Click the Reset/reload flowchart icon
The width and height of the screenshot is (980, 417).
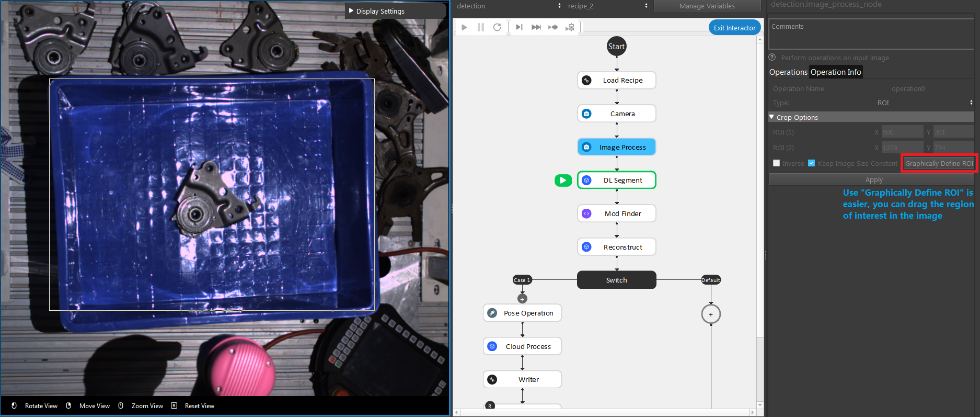[497, 27]
